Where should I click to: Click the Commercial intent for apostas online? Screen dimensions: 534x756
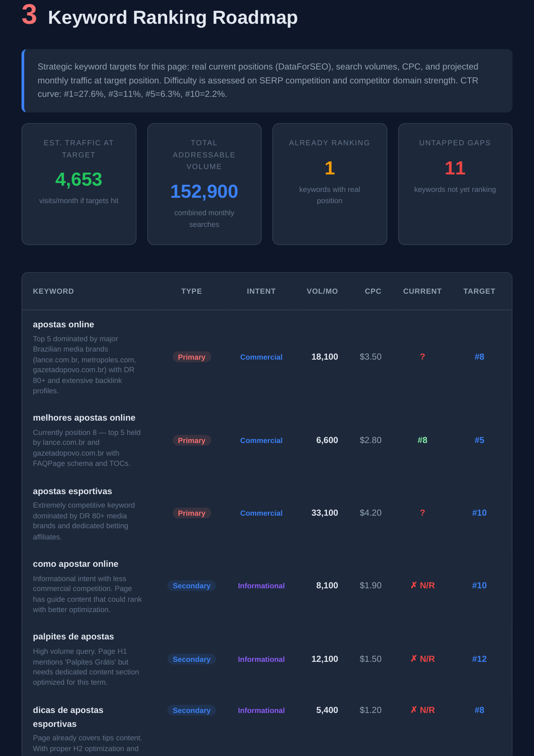261,357
